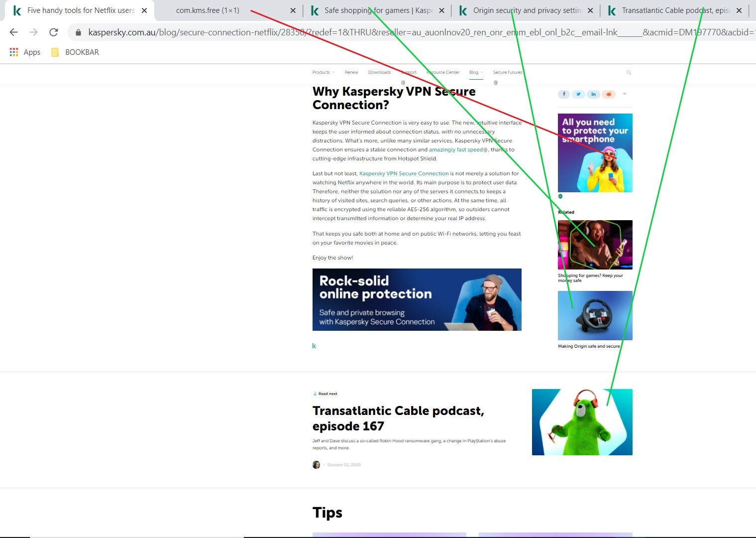Follow the 'amazingly fast speed' link

click(x=456, y=149)
